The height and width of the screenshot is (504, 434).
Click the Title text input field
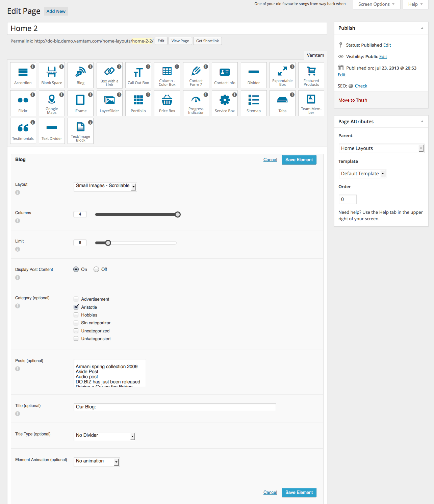pos(175,407)
